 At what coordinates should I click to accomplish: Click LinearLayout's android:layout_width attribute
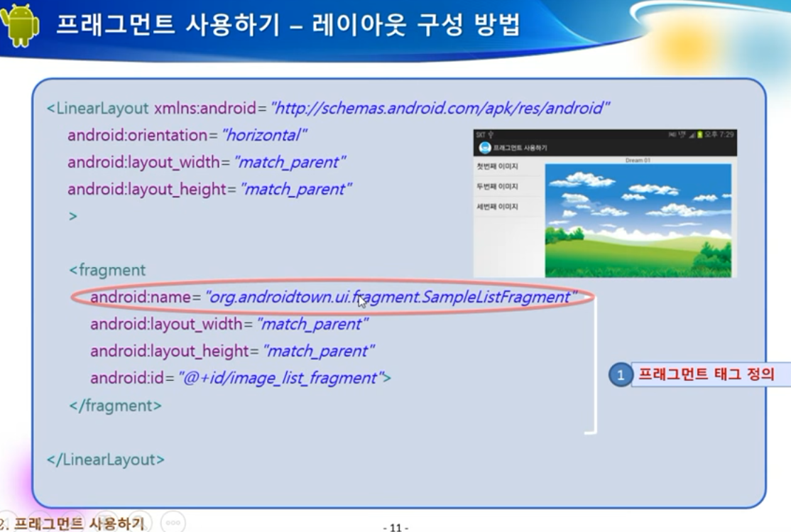coord(143,162)
